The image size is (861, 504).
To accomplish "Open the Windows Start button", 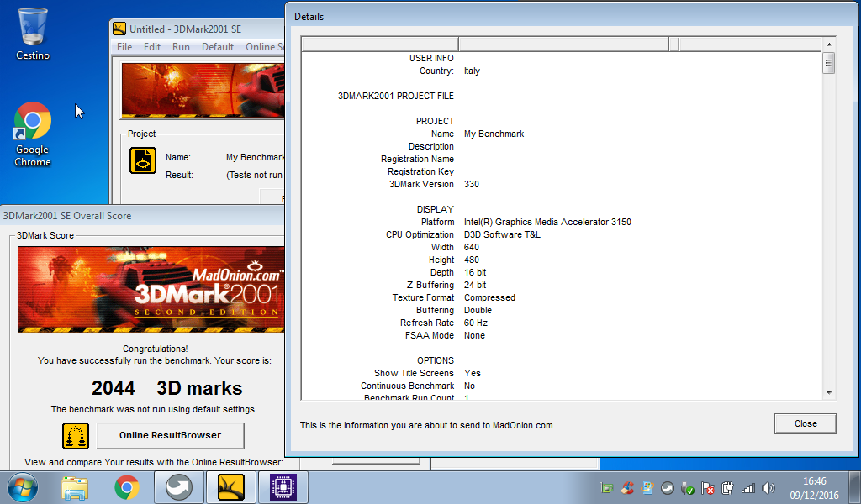I will (x=23, y=487).
